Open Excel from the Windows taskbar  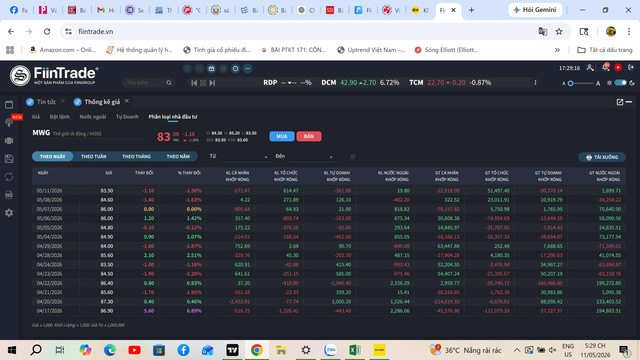point(355,350)
